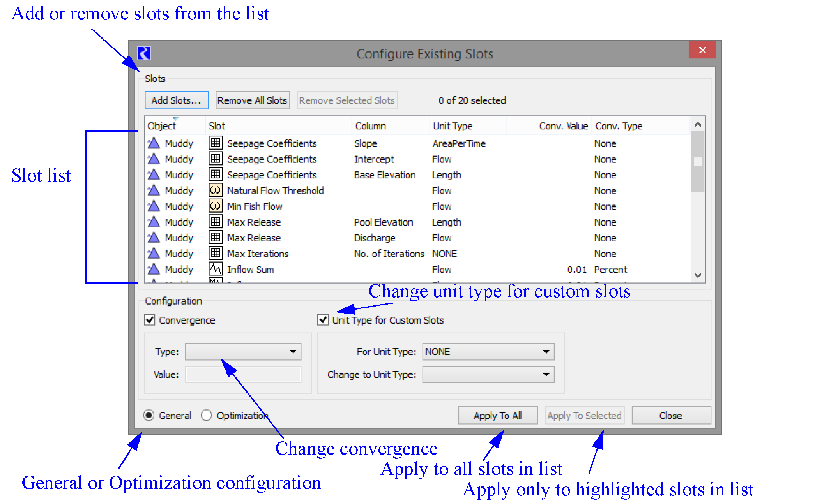Click the scalar slot icon for Natural Flow Threshold
The image size is (815, 504).
(216, 190)
